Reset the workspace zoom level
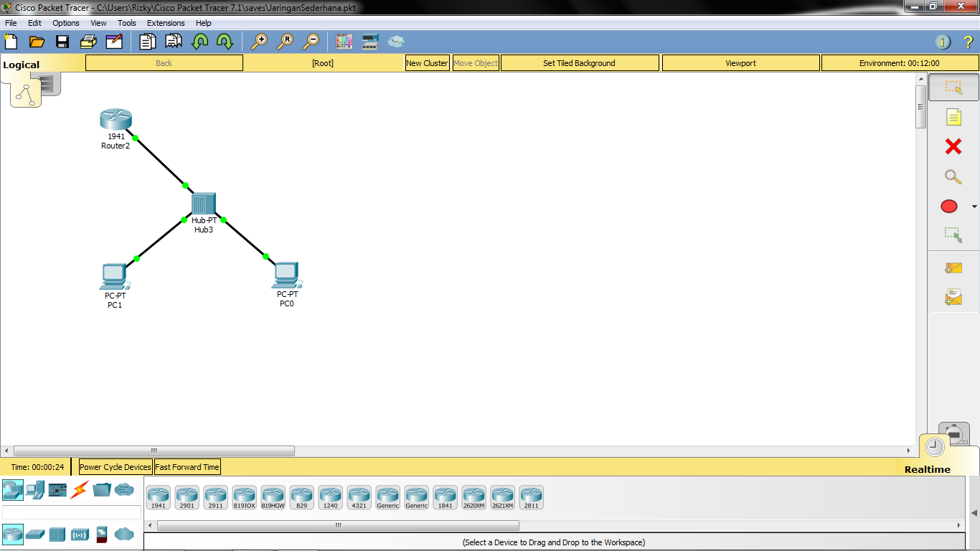 point(285,42)
